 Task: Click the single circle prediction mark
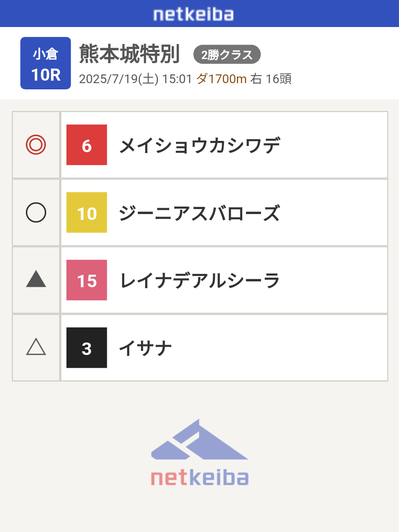point(36,212)
